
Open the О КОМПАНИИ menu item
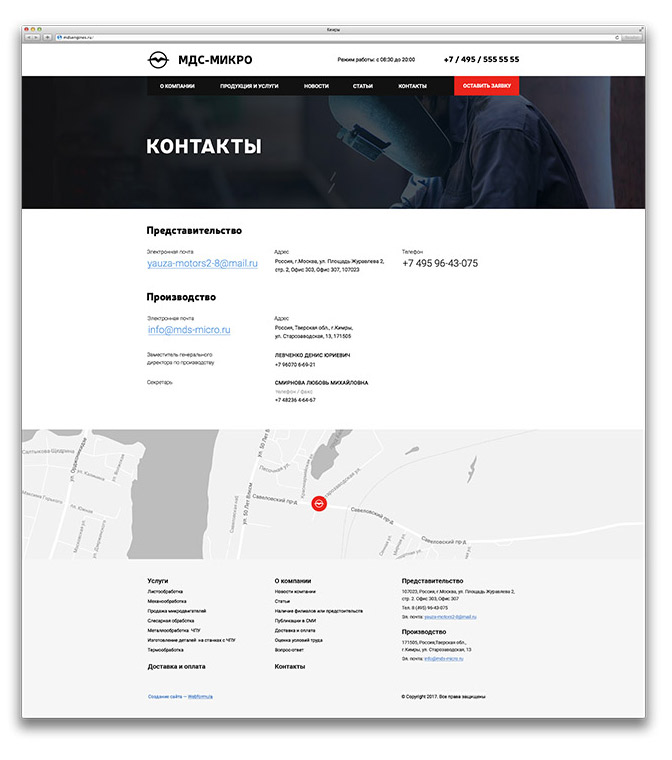point(177,86)
